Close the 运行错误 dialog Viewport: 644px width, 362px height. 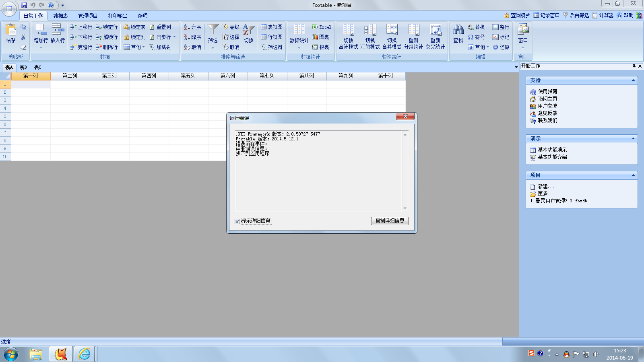tap(405, 116)
